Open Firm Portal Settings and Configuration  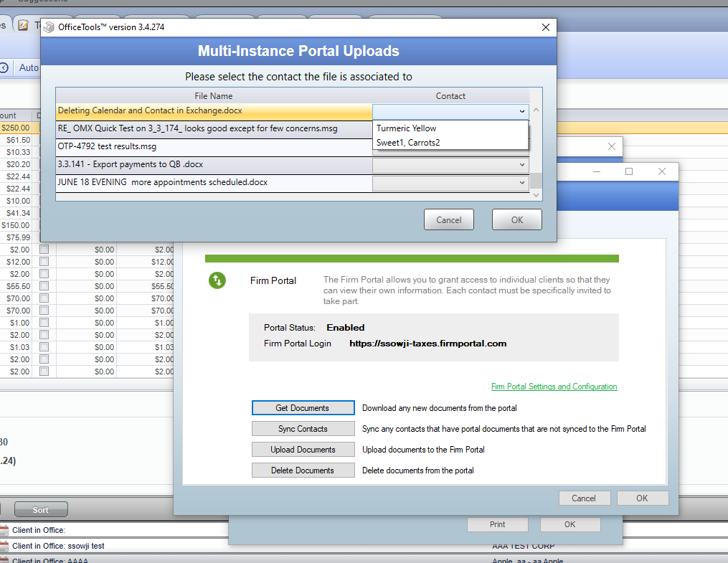[554, 387]
